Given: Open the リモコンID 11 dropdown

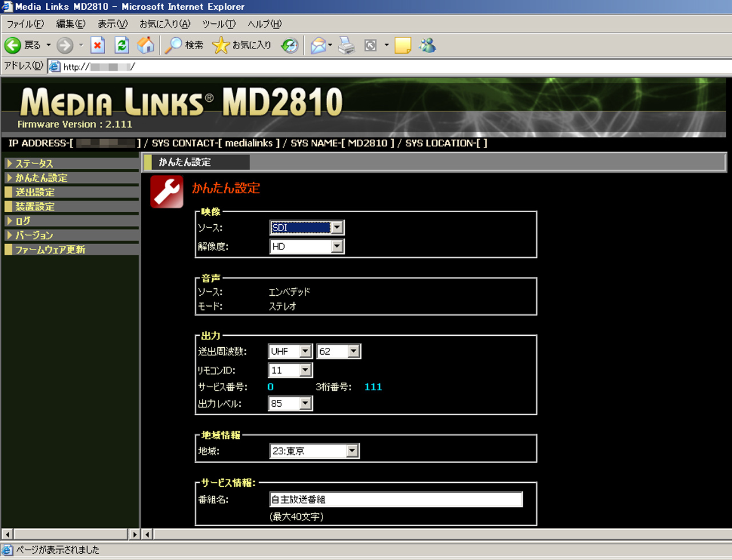Looking at the screenshot, I should pyautogui.click(x=291, y=370).
